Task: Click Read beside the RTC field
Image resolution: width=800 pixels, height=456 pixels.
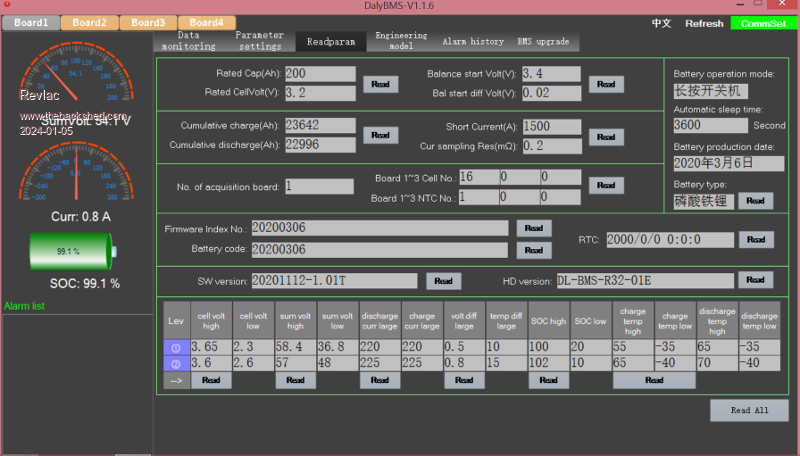Action: pos(755,239)
